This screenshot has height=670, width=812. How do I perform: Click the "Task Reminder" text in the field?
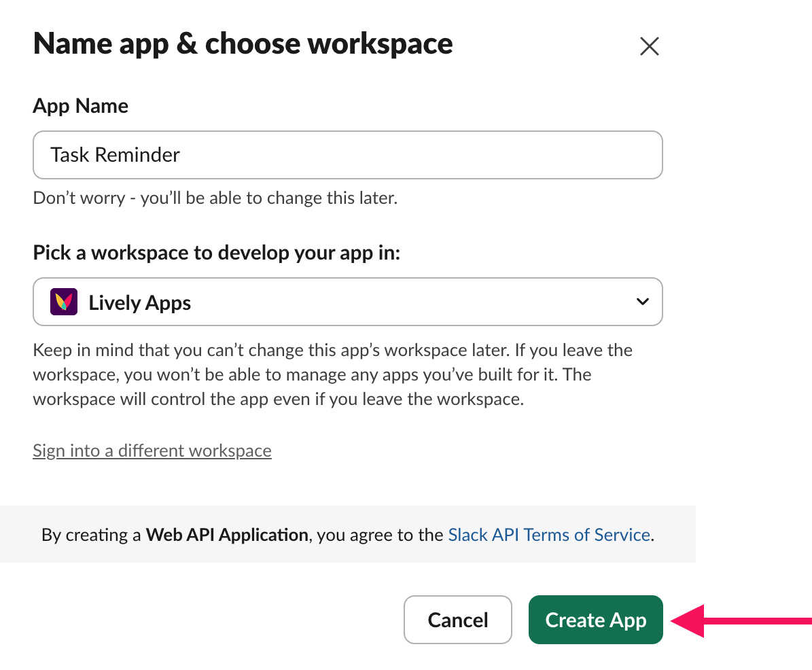tap(115, 155)
